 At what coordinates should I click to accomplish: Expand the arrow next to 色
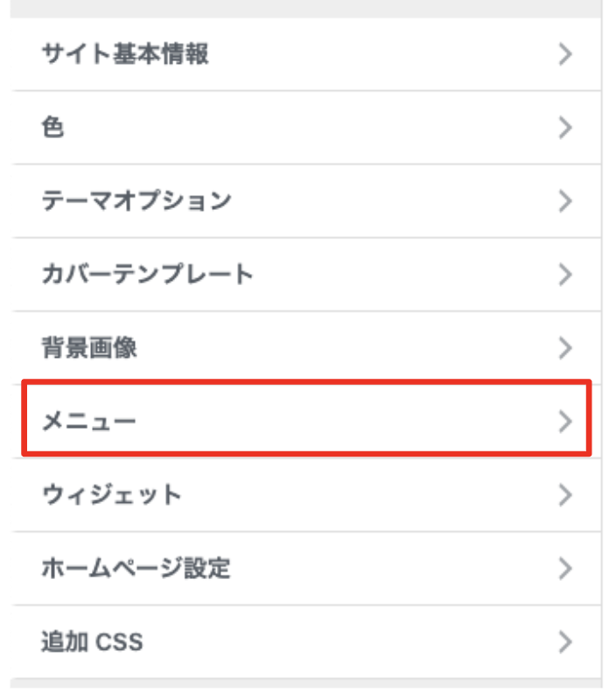pyautogui.click(x=565, y=129)
